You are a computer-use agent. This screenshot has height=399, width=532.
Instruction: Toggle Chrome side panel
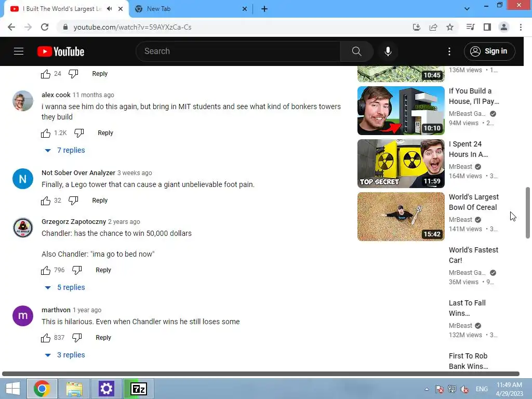(x=487, y=27)
